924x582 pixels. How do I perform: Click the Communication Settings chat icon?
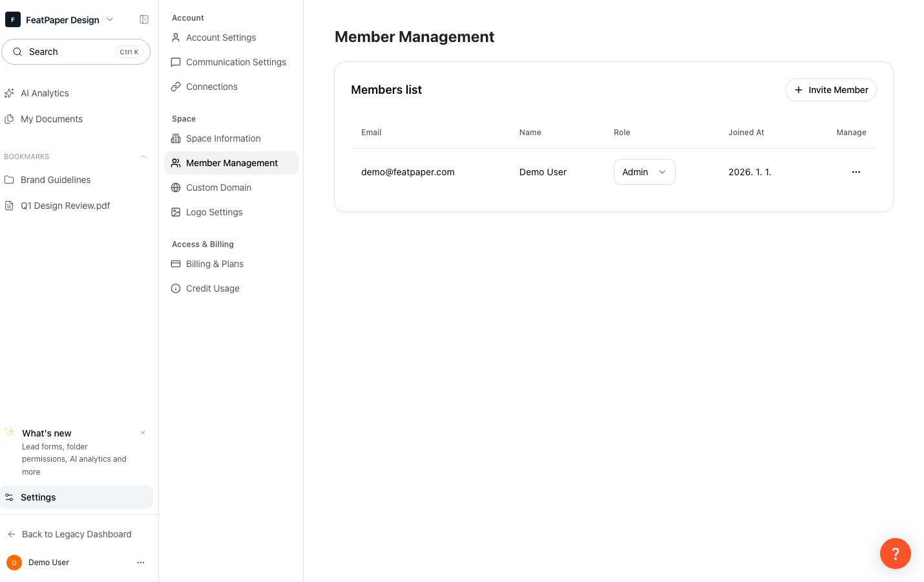tap(176, 62)
